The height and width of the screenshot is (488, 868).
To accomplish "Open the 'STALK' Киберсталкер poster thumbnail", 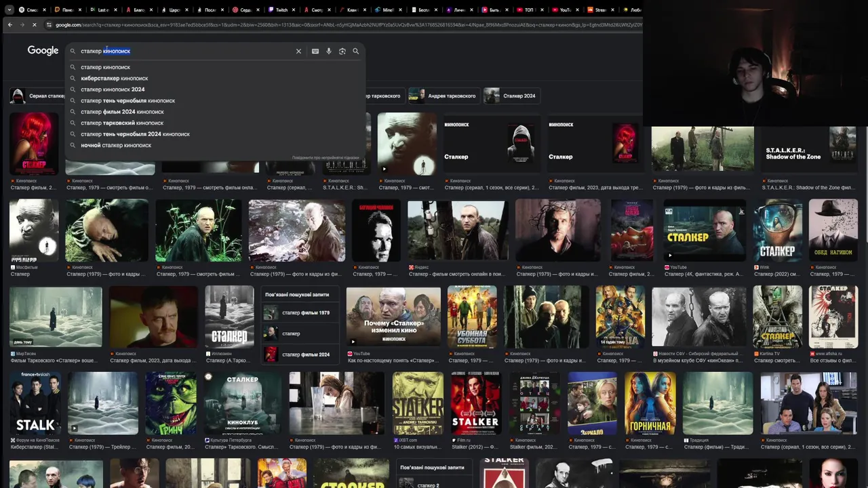I will pyautogui.click(x=35, y=403).
